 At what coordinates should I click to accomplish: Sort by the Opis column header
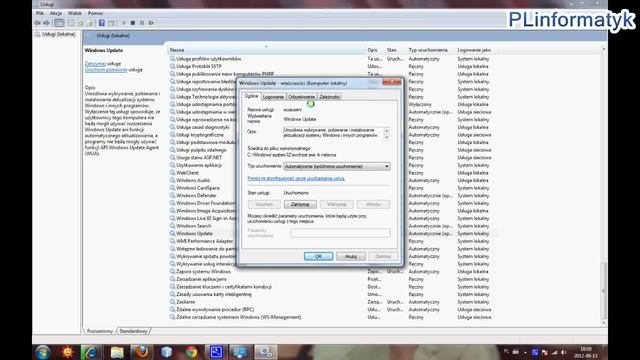375,50
